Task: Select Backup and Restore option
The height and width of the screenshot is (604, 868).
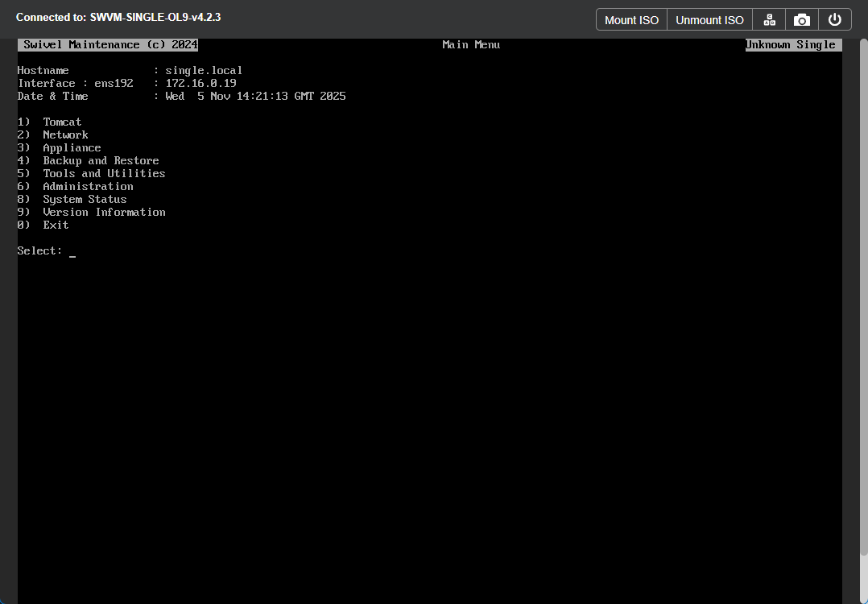Action: click(100, 160)
